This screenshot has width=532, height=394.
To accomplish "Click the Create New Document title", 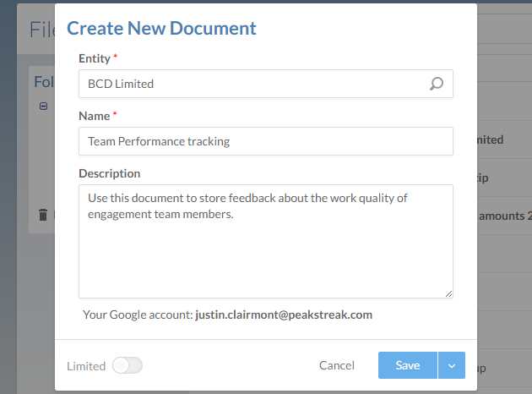I will pos(161,28).
